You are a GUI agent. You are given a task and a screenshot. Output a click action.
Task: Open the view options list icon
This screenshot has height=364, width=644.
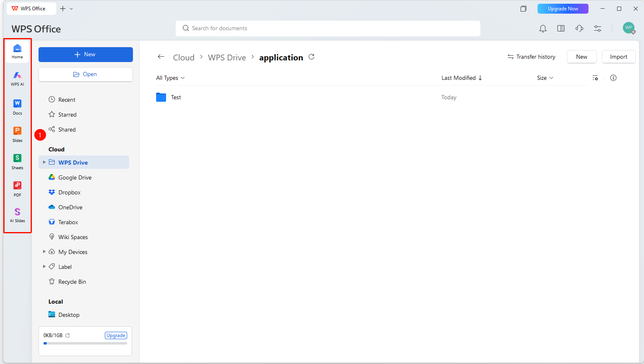click(x=595, y=78)
